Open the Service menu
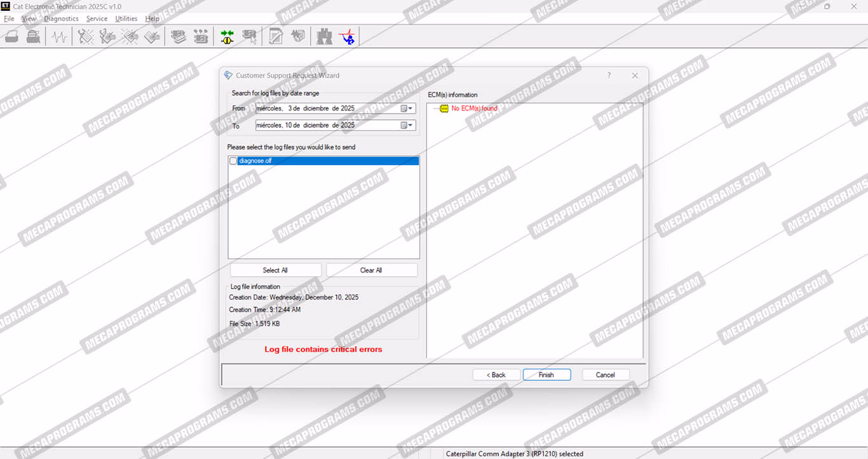 click(97, 18)
